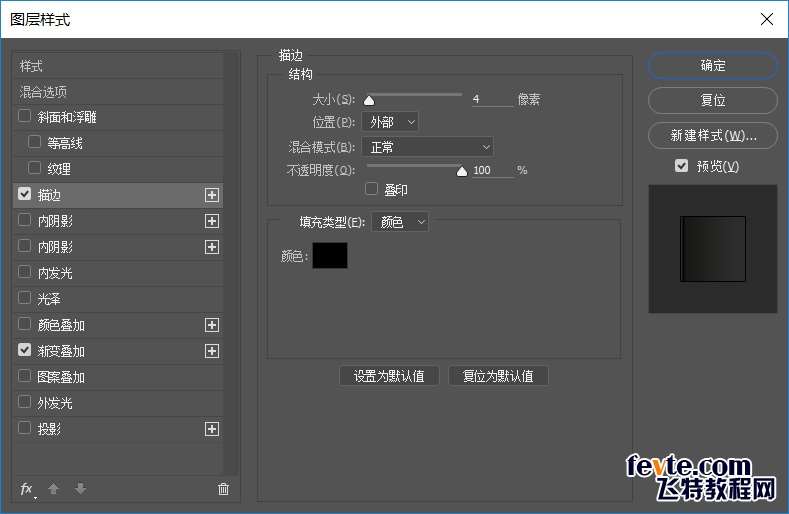Click the size input field showing 4
This screenshot has width=789, height=514.
point(492,99)
